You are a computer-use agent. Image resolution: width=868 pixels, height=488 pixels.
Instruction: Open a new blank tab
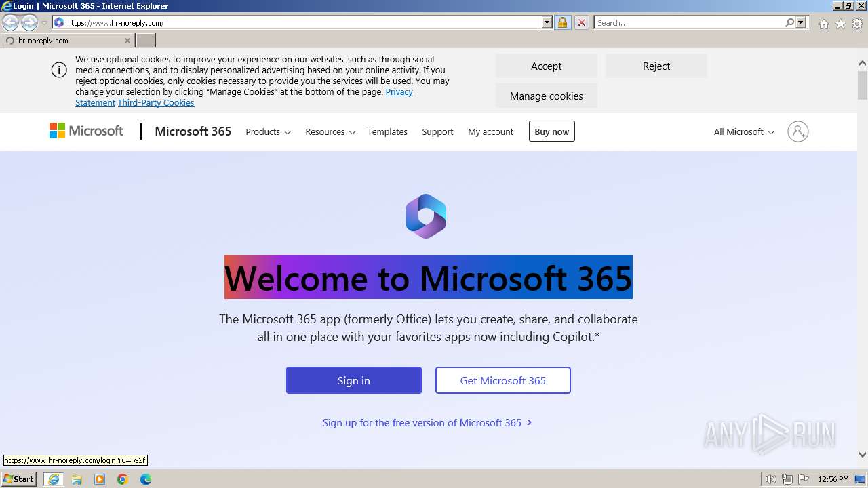[x=146, y=41]
